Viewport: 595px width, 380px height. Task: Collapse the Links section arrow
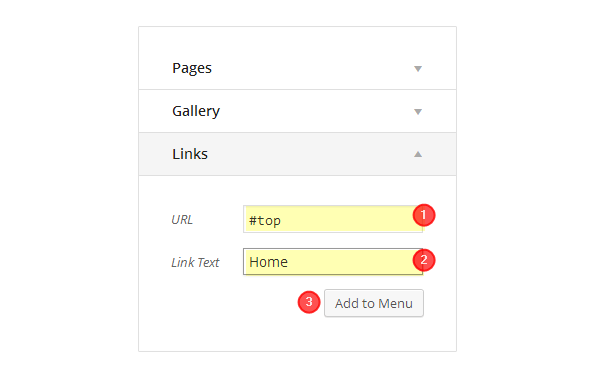[418, 154]
